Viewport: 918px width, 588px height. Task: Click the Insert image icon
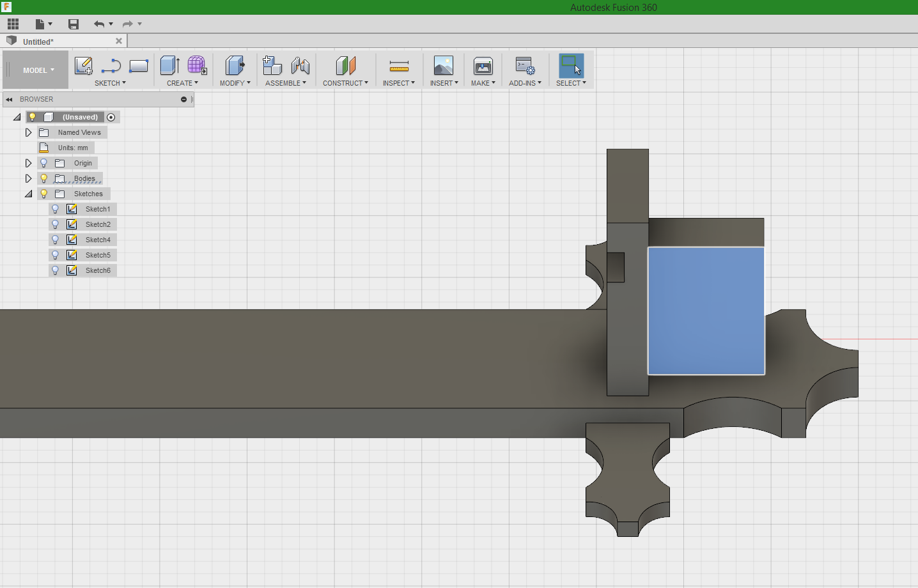coord(444,65)
